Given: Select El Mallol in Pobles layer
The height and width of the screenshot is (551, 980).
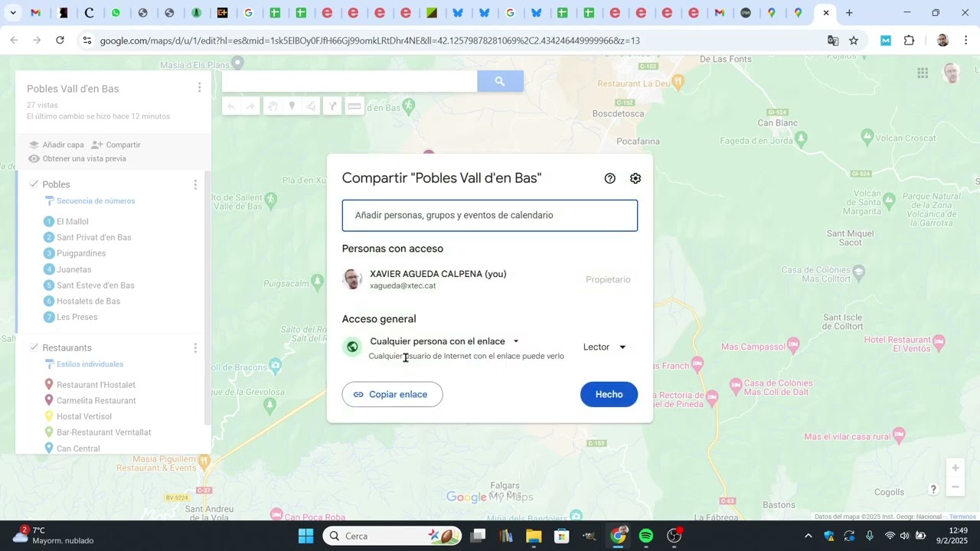Looking at the screenshot, I should tap(73, 221).
